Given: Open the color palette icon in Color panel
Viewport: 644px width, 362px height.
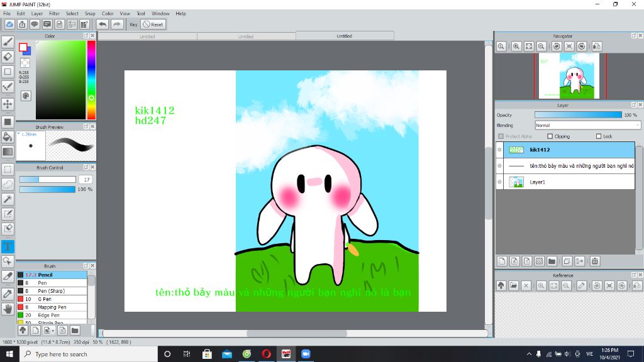Looking at the screenshot, I should 25,96.
